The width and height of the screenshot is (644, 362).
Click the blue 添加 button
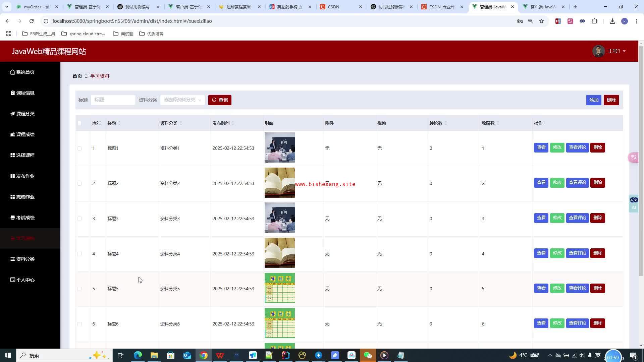594,100
